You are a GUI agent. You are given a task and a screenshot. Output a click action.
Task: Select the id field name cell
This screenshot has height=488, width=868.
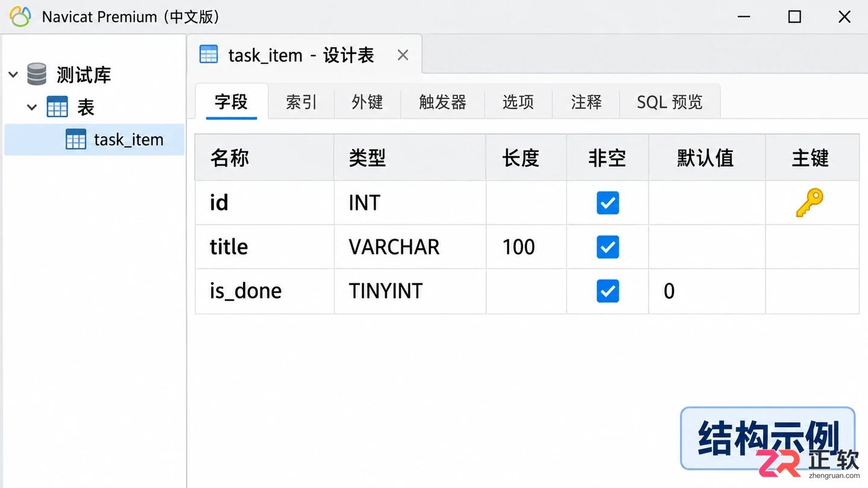(265, 203)
